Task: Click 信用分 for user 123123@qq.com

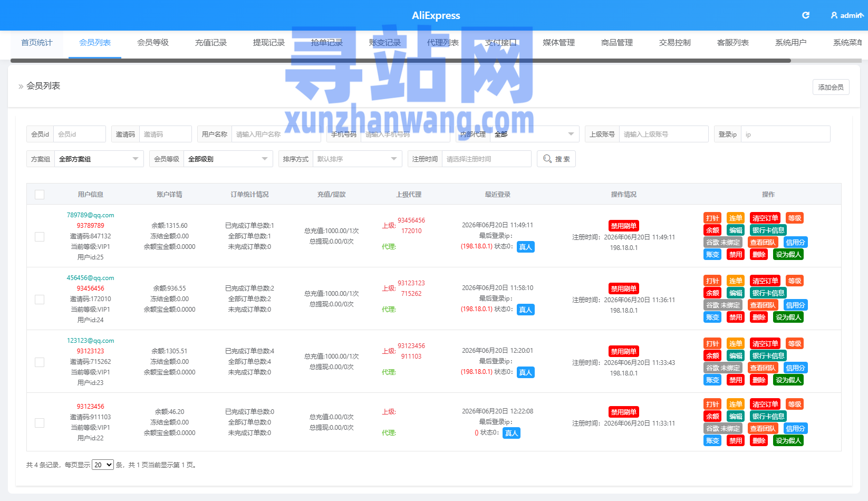Action: click(795, 368)
